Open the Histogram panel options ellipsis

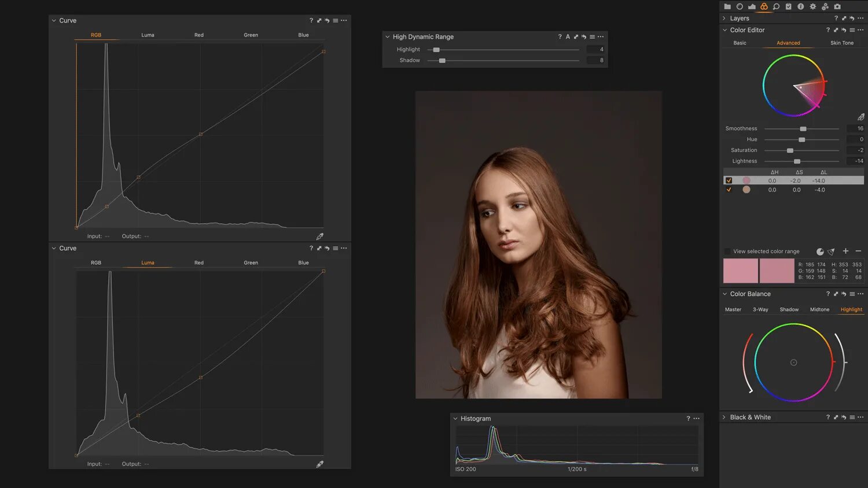coord(697,419)
